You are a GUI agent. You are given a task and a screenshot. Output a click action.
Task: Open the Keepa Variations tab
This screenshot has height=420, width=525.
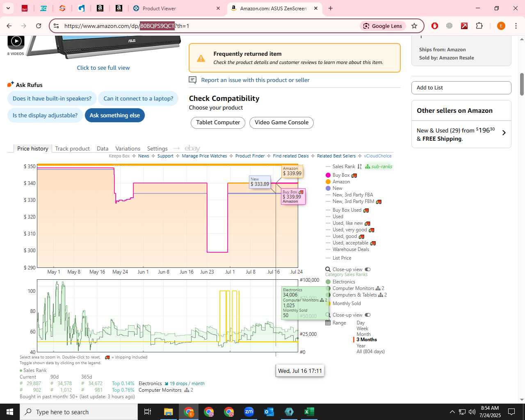pos(128,148)
